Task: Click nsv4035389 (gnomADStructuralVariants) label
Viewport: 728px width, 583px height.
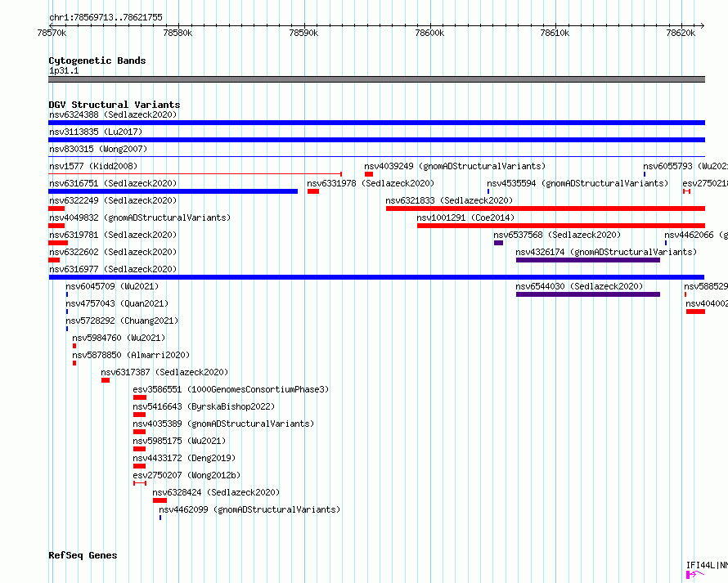Action: tap(223, 424)
